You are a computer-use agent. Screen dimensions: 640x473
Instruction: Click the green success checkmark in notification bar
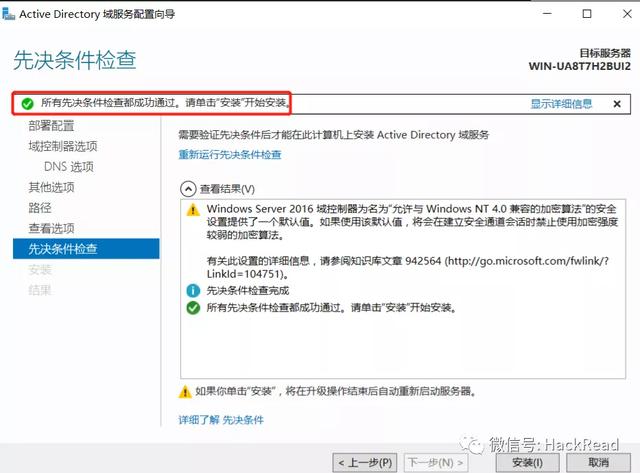pyautogui.click(x=27, y=104)
